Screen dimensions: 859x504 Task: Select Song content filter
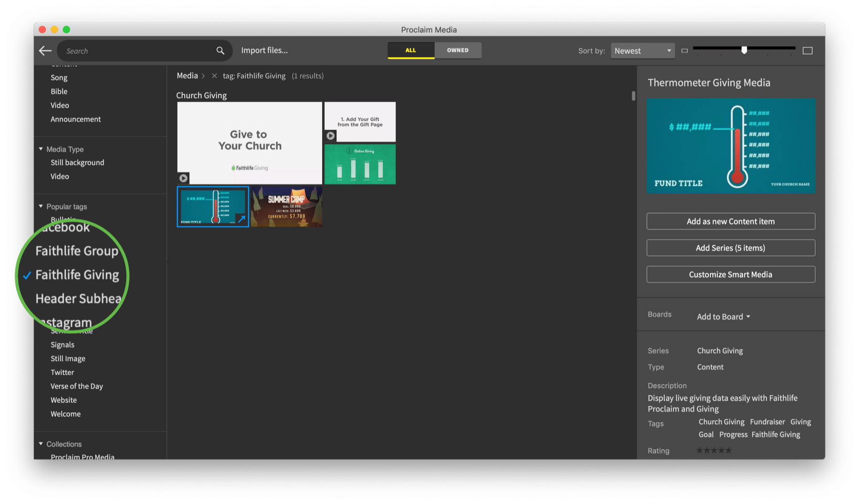coord(59,77)
